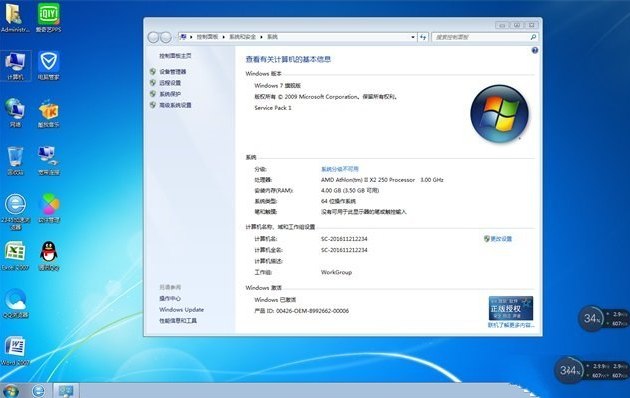Click the WorkGroup value text

tap(336, 272)
